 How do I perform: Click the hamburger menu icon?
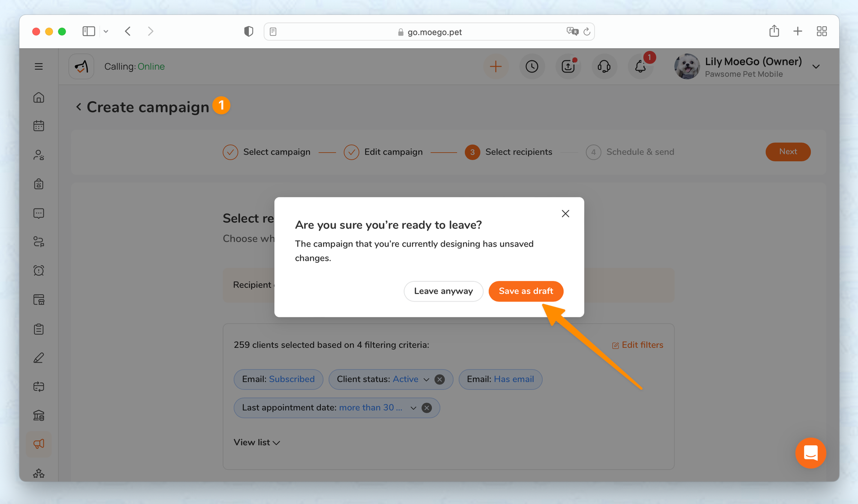pyautogui.click(x=39, y=66)
